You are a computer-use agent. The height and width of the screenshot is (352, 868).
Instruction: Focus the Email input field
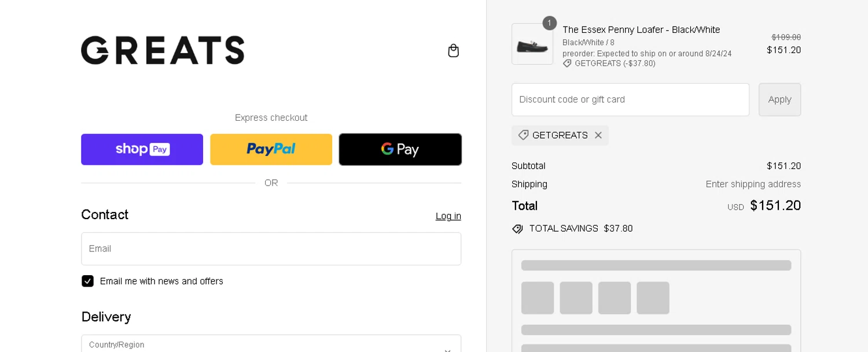271,249
